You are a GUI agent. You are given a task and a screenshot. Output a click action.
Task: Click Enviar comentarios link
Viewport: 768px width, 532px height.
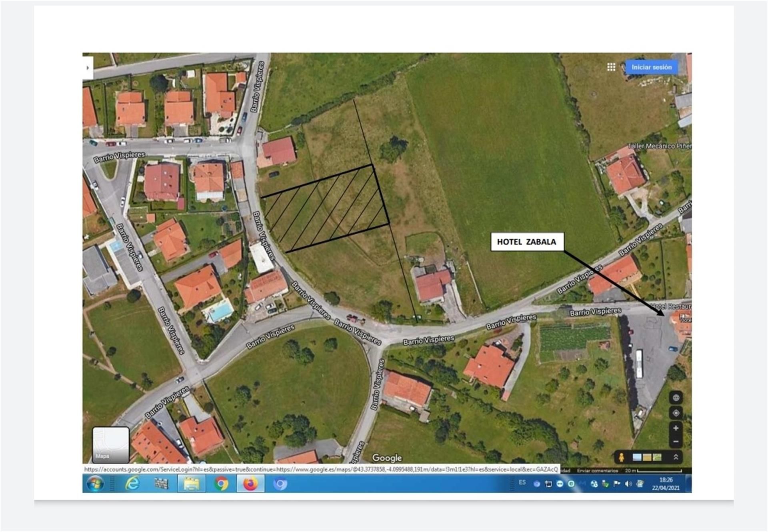click(x=597, y=471)
